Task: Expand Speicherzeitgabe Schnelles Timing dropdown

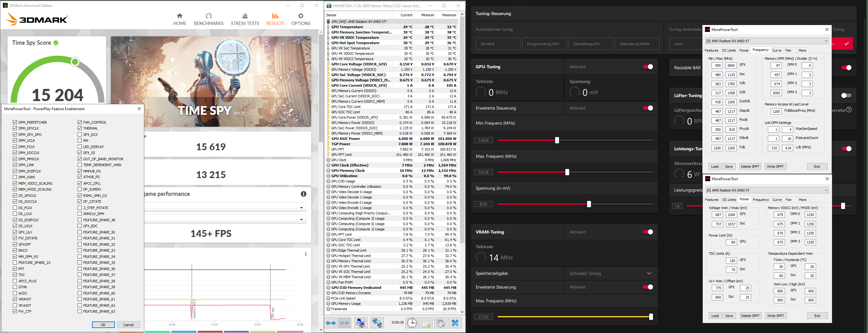Action: pyautogui.click(x=611, y=273)
